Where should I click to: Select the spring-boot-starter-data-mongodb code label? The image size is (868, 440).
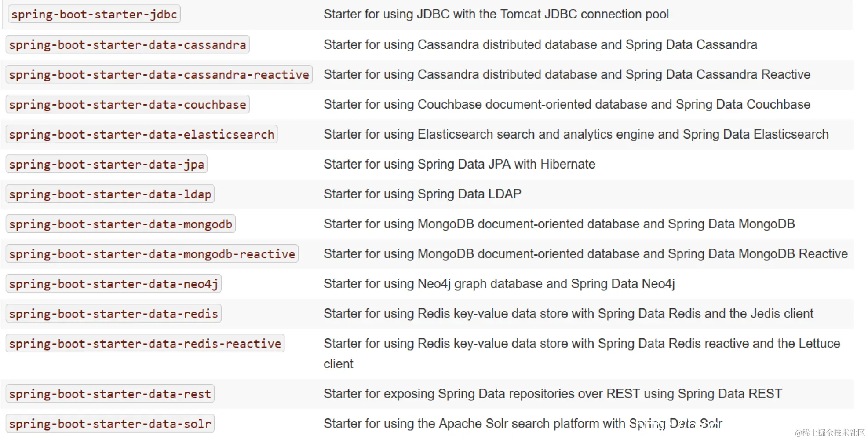pos(120,224)
